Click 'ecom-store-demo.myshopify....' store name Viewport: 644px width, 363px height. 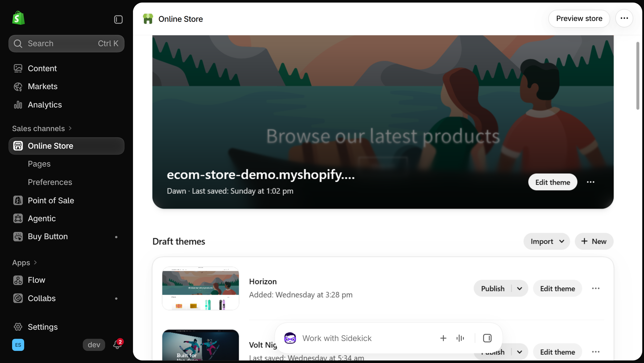click(261, 174)
